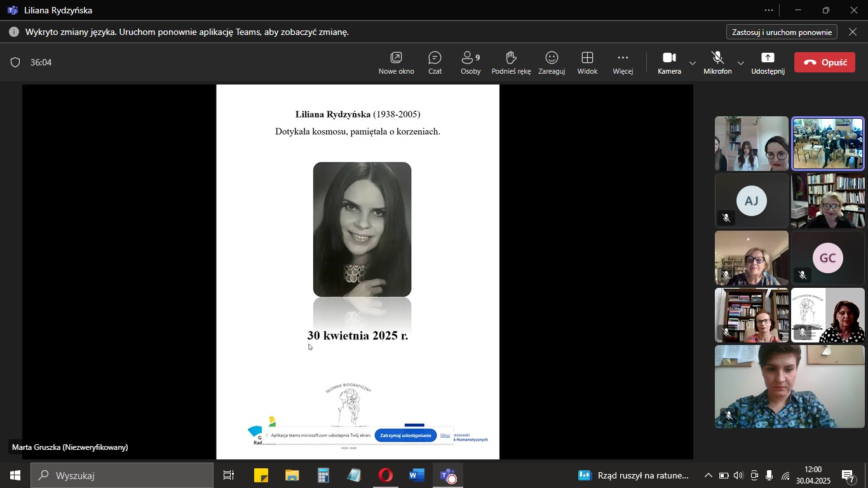Dismiss the language change notification banner
This screenshot has width=868, height=488.
853,32
